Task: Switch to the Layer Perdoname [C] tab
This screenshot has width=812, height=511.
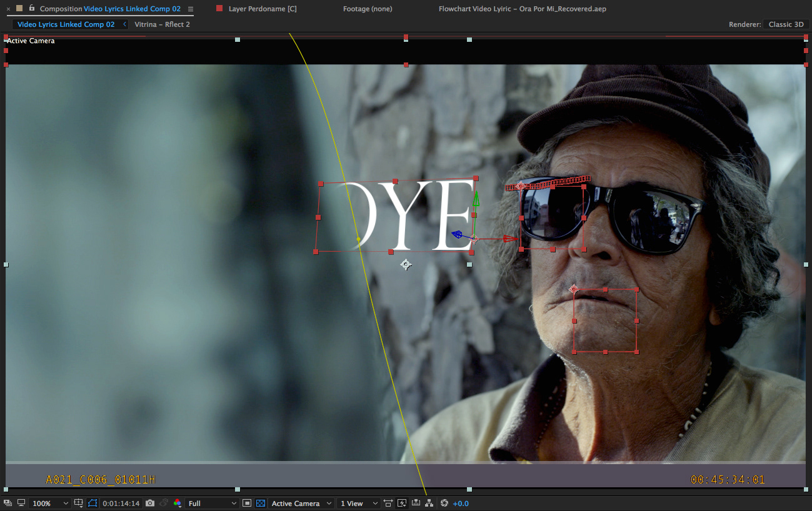Action: click(262, 9)
